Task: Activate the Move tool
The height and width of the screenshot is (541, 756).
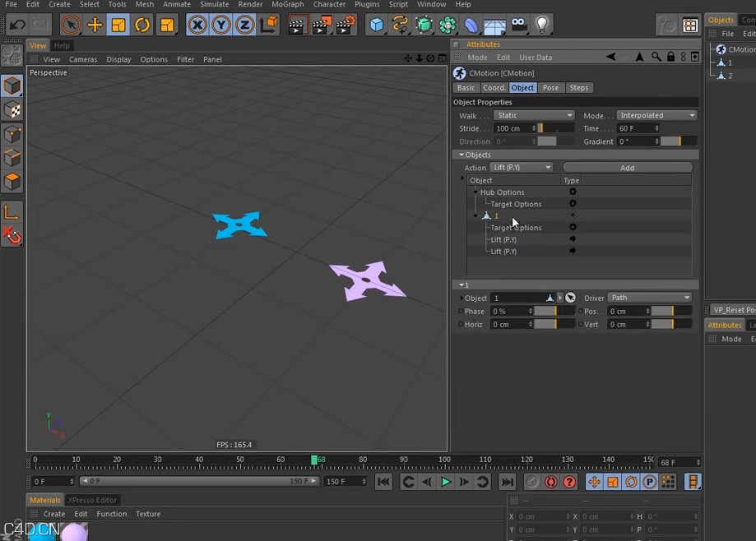Action: coord(94,25)
